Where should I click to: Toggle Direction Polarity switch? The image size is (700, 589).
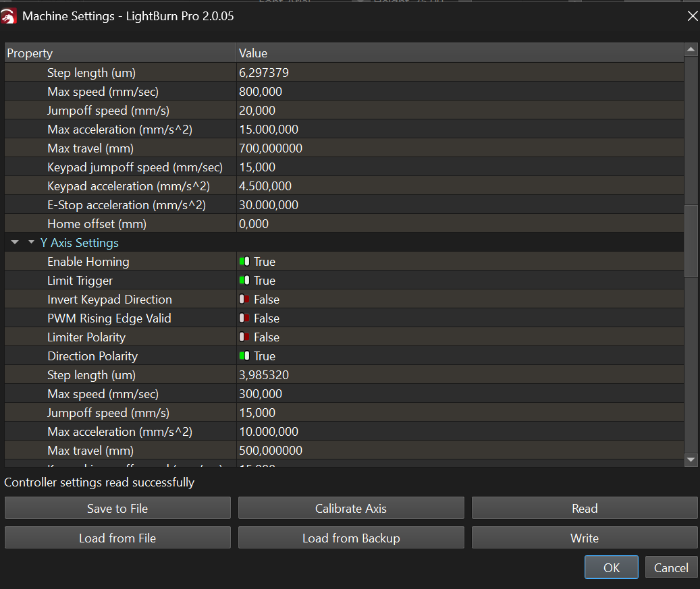pyautogui.click(x=244, y=356)
